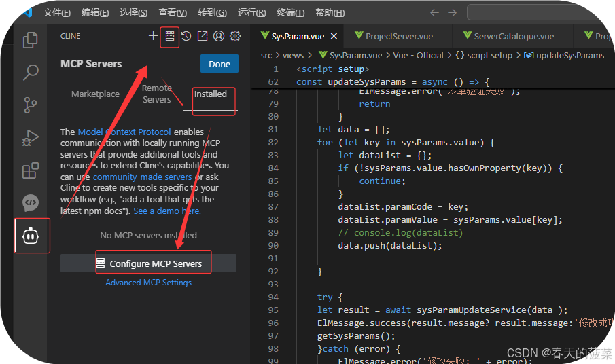
Task: Open the 文件(F) menu
Action: pos(57,12)
